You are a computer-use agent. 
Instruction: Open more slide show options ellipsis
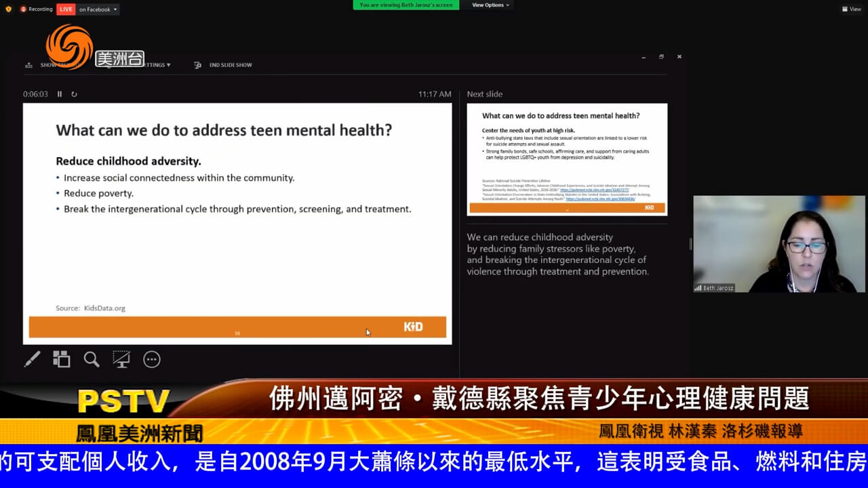pos(152,360)
